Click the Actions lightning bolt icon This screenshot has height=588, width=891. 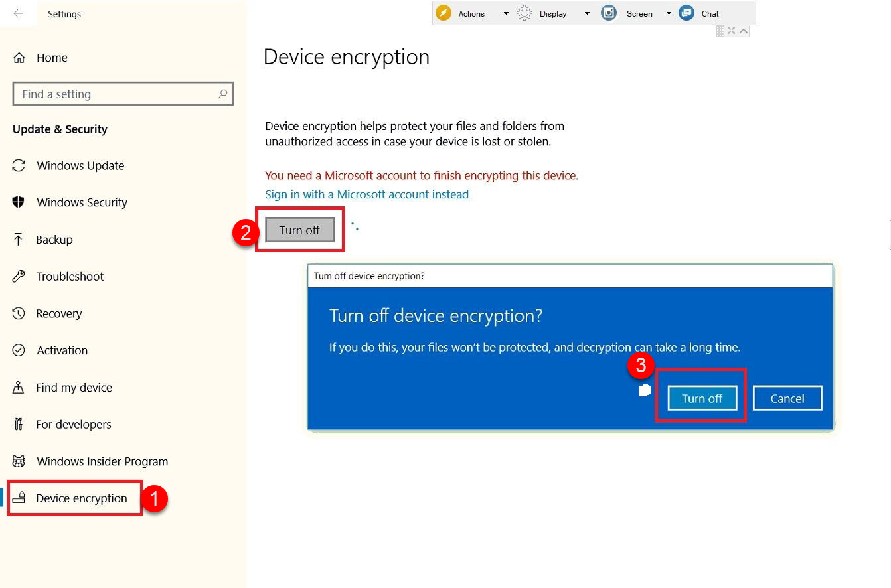444,13
